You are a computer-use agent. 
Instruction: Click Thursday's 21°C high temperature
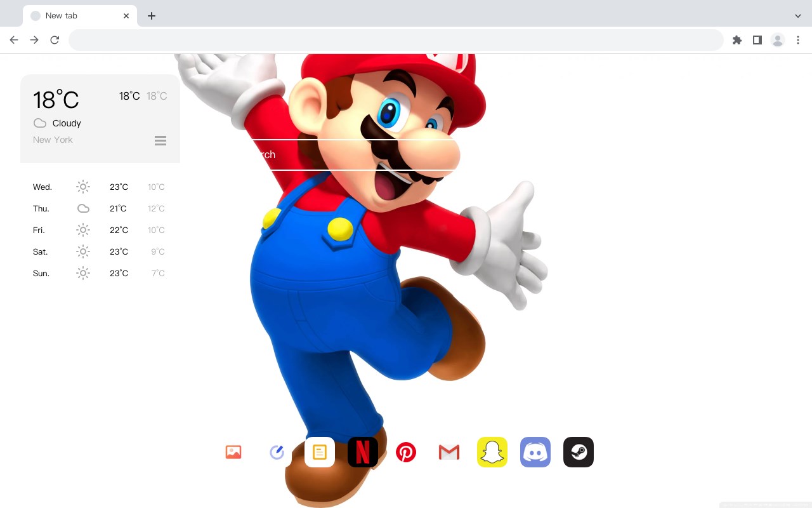(x=118, y=208)
